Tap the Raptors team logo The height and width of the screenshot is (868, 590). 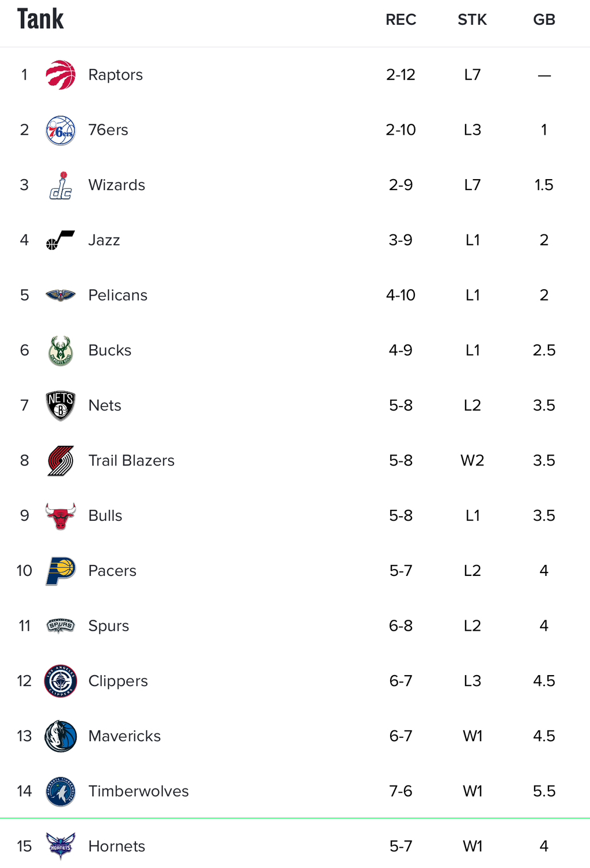click(60, 75)
